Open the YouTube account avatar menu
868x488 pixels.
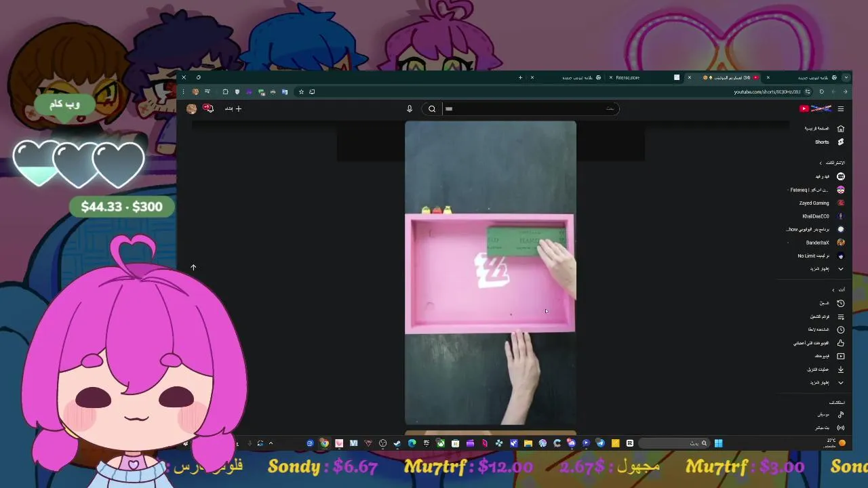(192, 108)
